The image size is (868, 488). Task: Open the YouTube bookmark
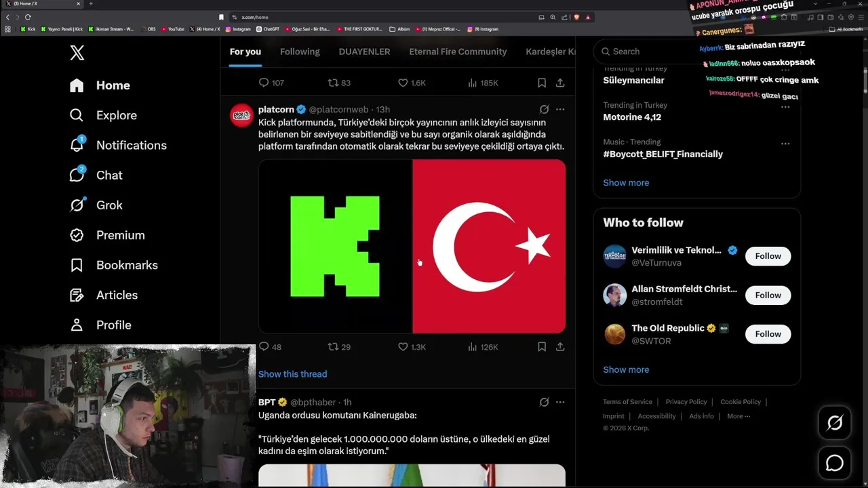click(x=173, y=29)
